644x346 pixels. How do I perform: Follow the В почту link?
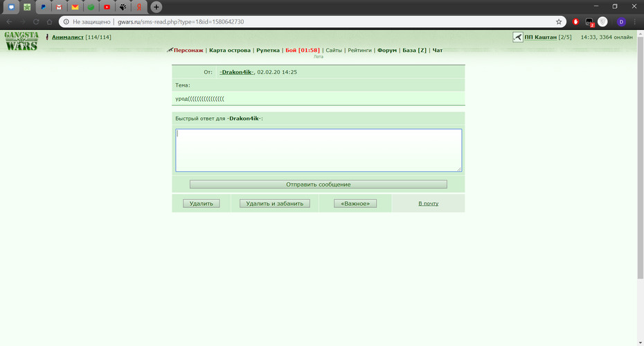(429, 203)
